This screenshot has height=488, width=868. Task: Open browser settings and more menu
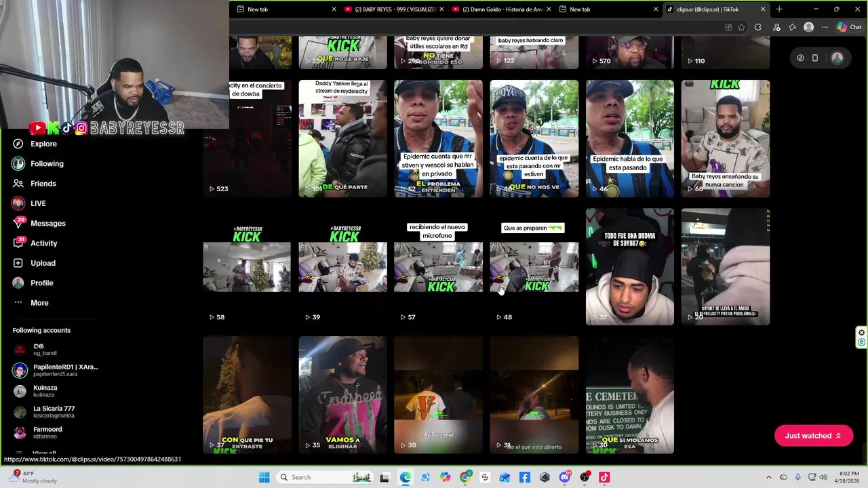(825, 27)
